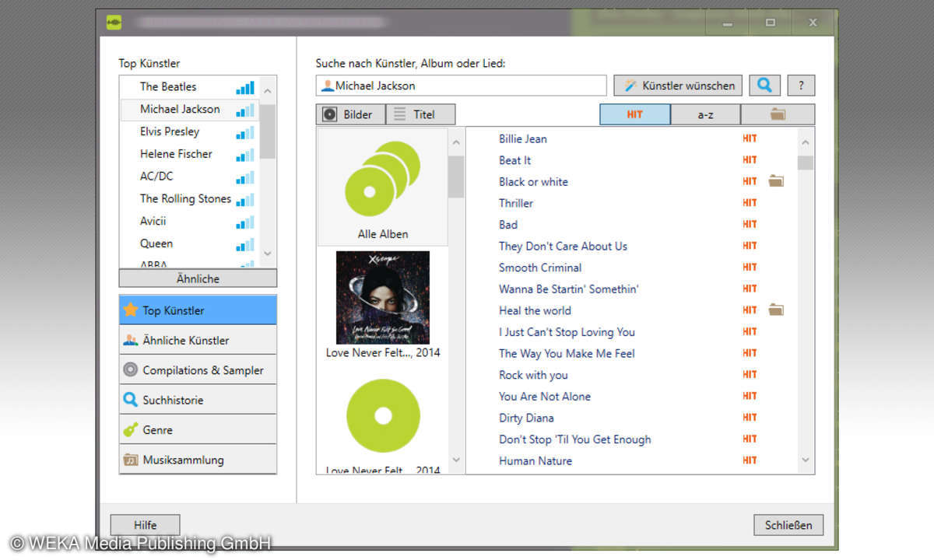Click the album list scroll-up arrow

[x=456, y=142]
